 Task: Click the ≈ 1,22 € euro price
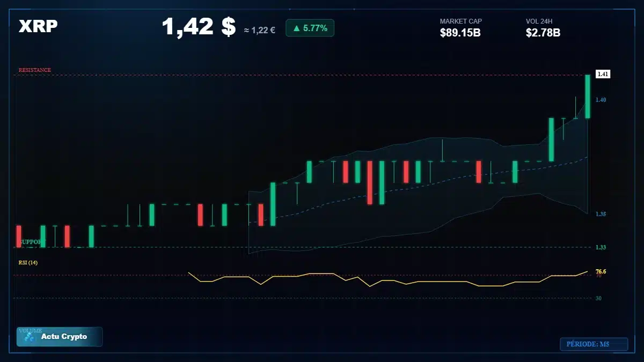pos(260,30)
